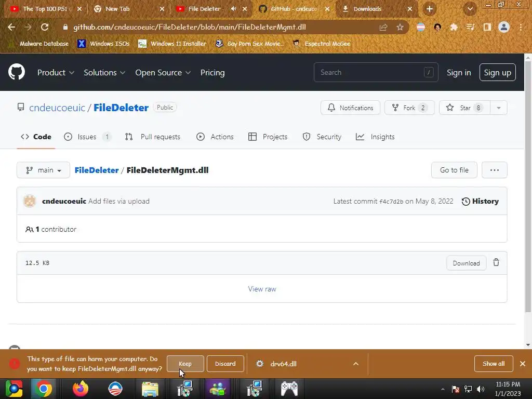Keep the FileDeleterMgmt.dll download
Screen dimensions: 532x399
tap(185, 364)
